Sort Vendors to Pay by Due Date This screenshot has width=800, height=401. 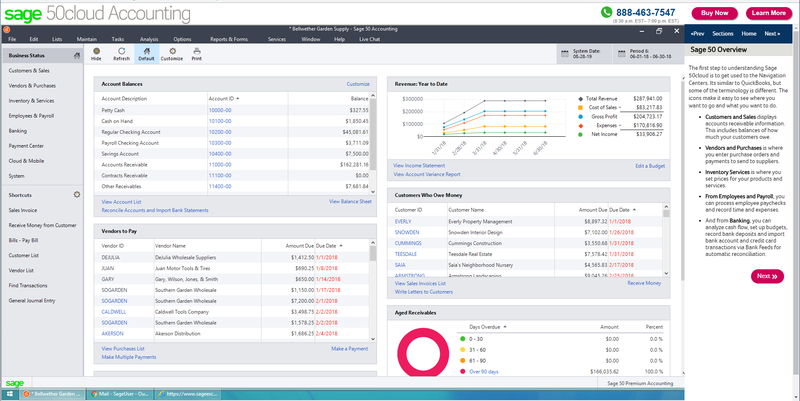(329, 245)
